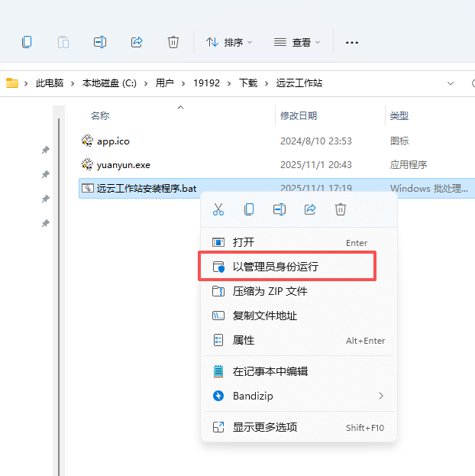The height and width of the screenshot is (476, 475).
Task: Expand the chevron after 本地磁盘 (C:)
Action: (146, 83)
